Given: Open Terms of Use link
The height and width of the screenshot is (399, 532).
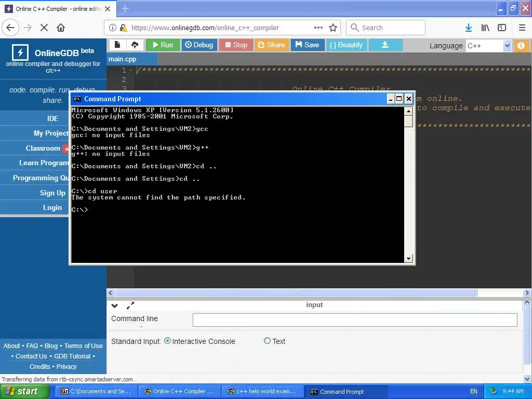Looking at the screenshot, I should [84, 345].
